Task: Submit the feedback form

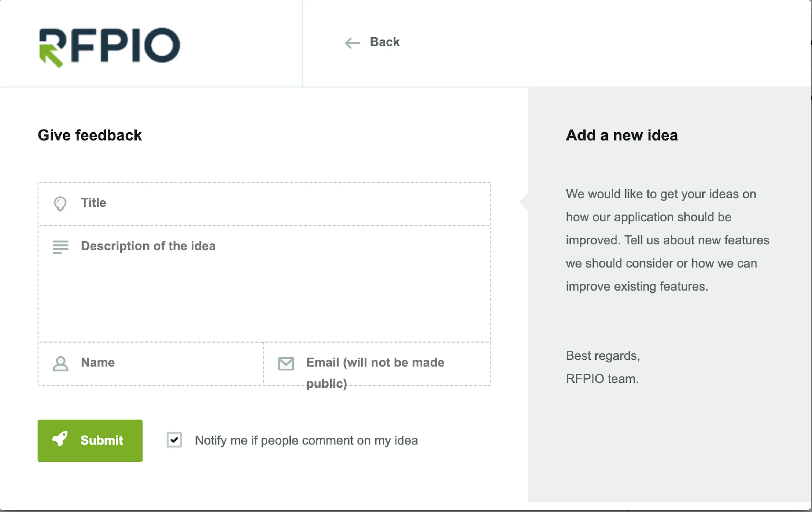Action: [x=90, y=441]
